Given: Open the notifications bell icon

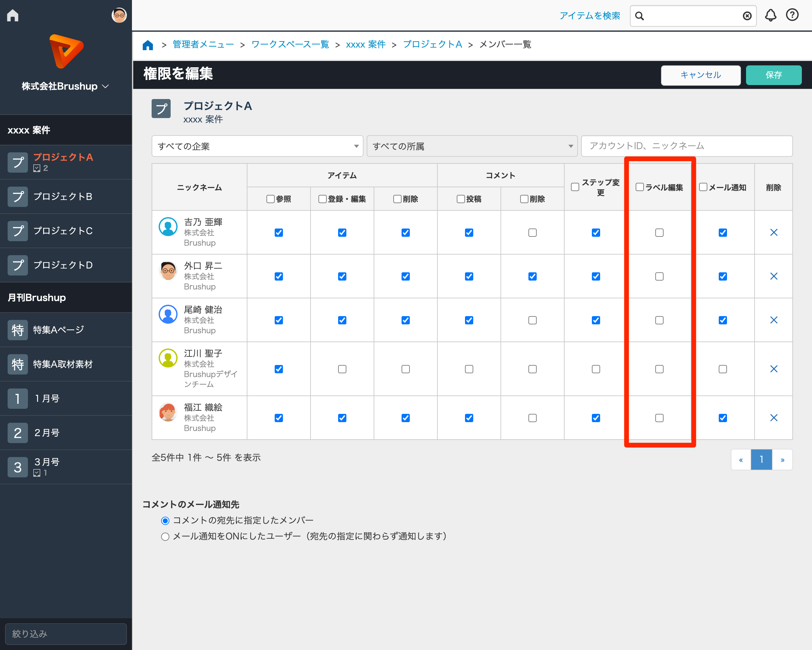Looking at the screenshot, I should [770, 16].
